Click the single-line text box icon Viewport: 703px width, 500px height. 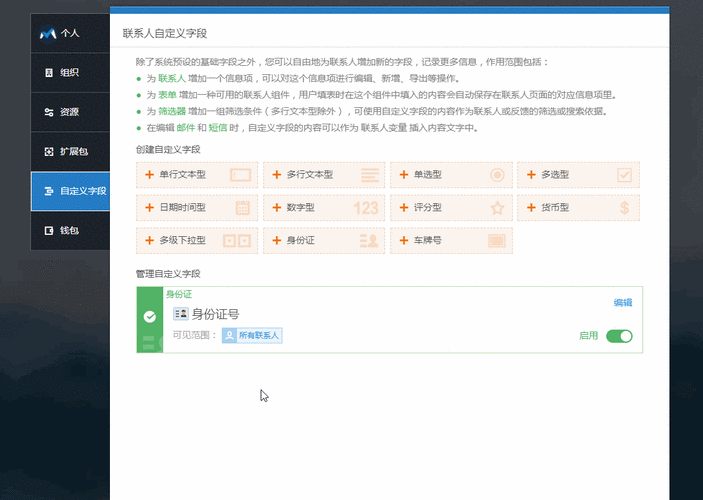(241, 175)
